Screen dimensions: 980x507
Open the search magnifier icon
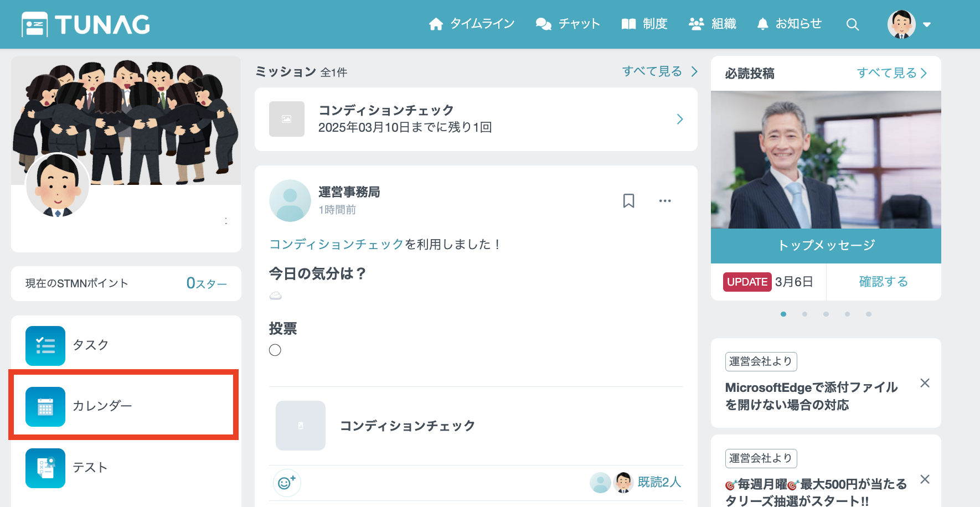pyautogui.click(x=852, y=24)
